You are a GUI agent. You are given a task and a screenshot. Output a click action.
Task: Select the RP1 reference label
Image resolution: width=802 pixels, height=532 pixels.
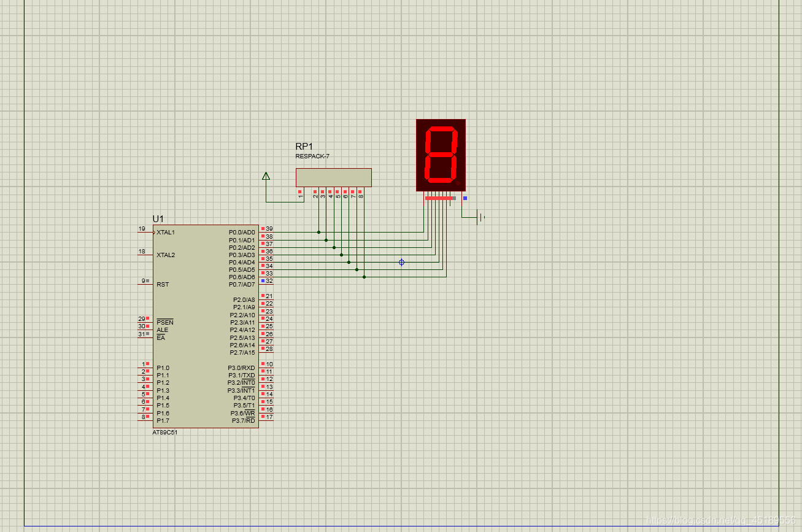[304, 147]
